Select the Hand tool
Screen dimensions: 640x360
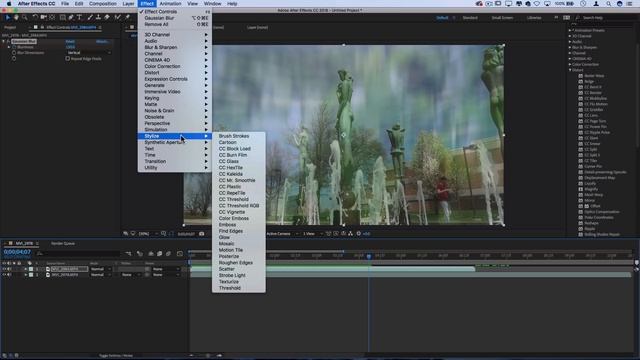pos(16,18)
